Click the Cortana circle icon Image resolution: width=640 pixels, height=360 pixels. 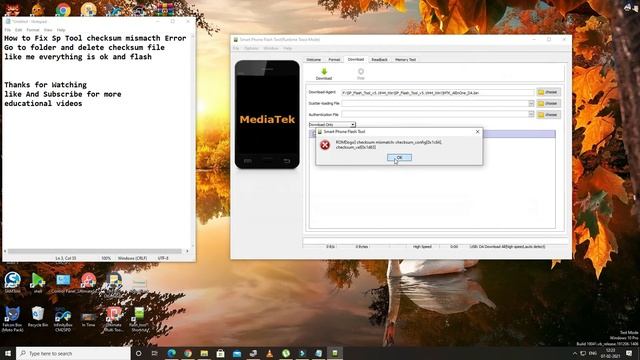[139, 353]
